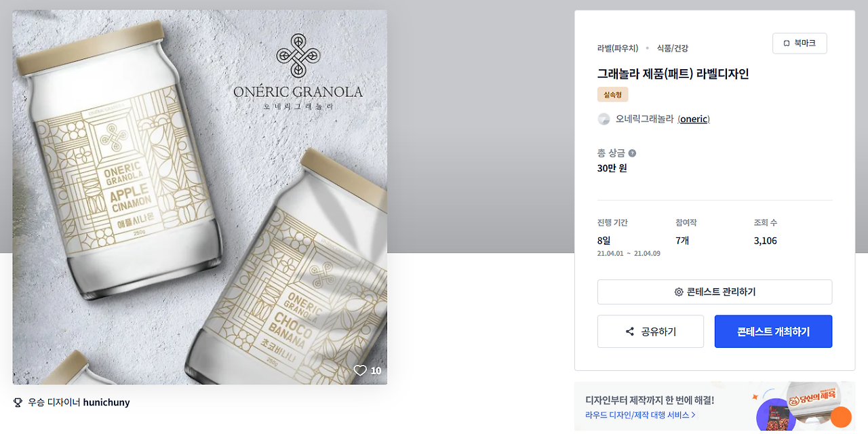Open the orange floating chat circle button

(x=841, y=417)
